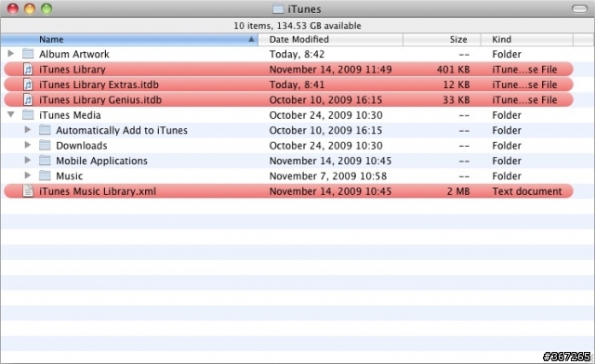Click the 401 KB size value

tap(453, 70)
